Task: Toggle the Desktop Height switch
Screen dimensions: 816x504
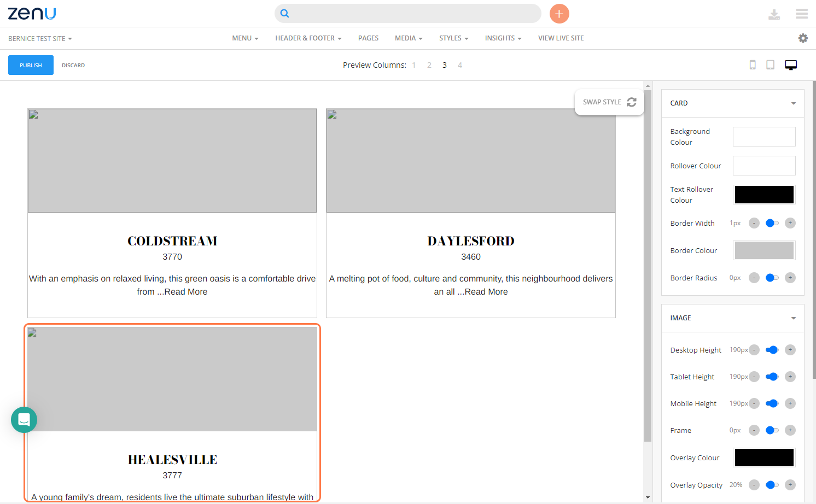Action: click(x=772, y=350)
